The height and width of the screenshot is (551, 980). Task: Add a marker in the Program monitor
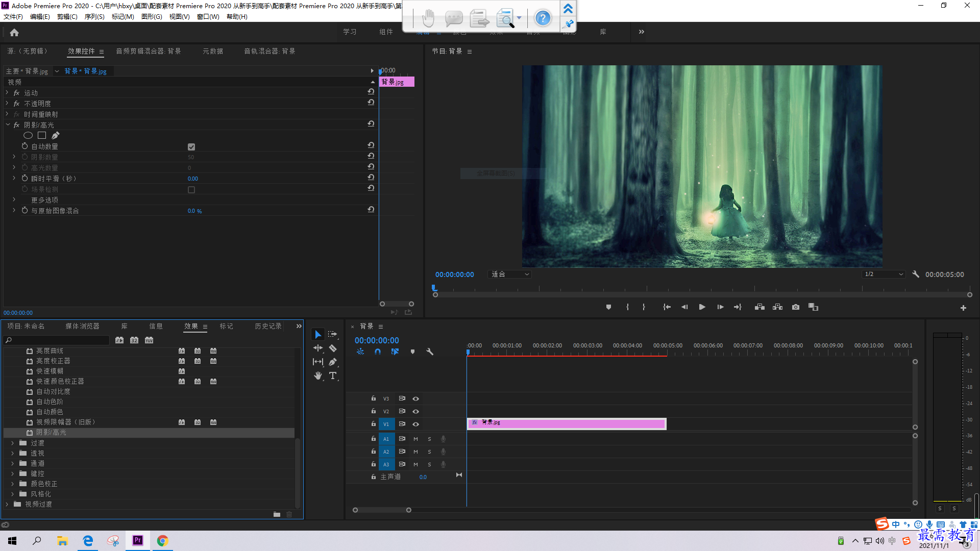pos(608,307)
